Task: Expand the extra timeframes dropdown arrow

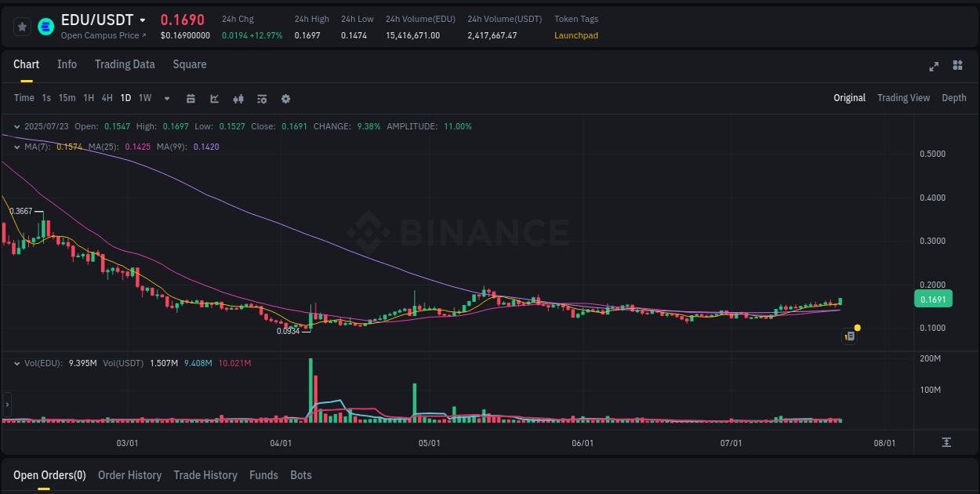Action: (x=166, y=99)
